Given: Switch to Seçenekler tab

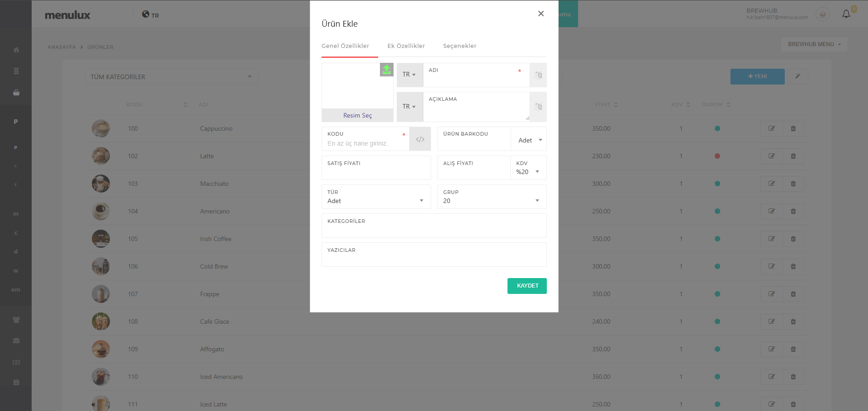Looking at the screenshot, I should click(460, 46).
